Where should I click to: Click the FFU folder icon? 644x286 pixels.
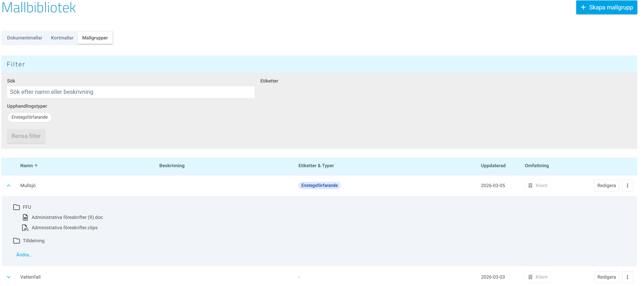pos(17,207)
